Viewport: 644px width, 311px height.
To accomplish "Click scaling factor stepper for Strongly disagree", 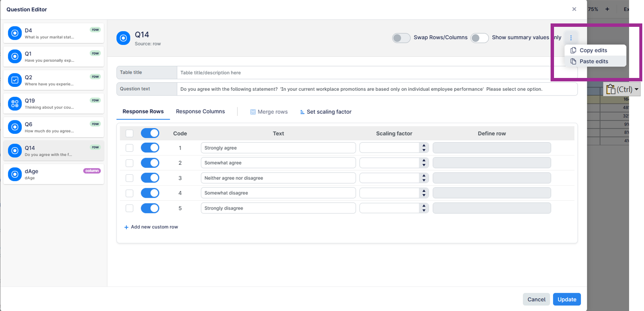I will tap(424, 208).
